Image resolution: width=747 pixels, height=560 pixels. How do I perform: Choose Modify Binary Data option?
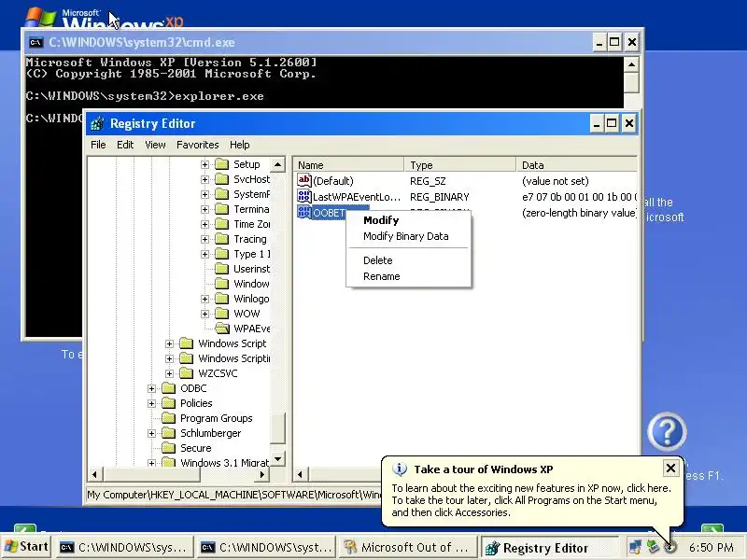click(405, 236)
